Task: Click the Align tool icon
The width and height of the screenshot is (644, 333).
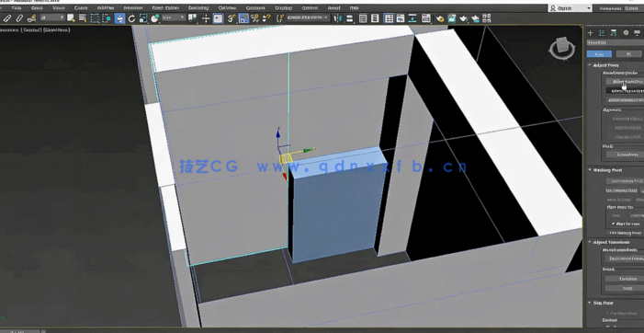Action: point(350,18)
